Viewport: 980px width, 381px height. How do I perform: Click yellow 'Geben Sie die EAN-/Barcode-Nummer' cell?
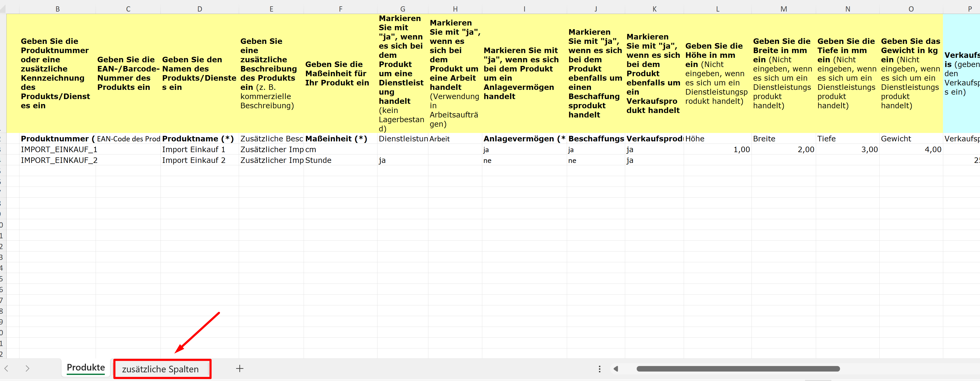coord(128,73)
